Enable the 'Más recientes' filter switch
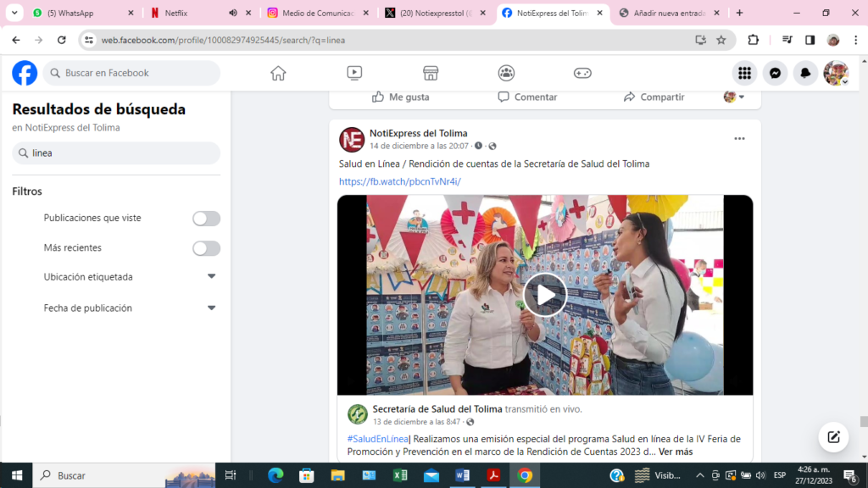Viewport: 868px width, 488px height. click(206, 248)
